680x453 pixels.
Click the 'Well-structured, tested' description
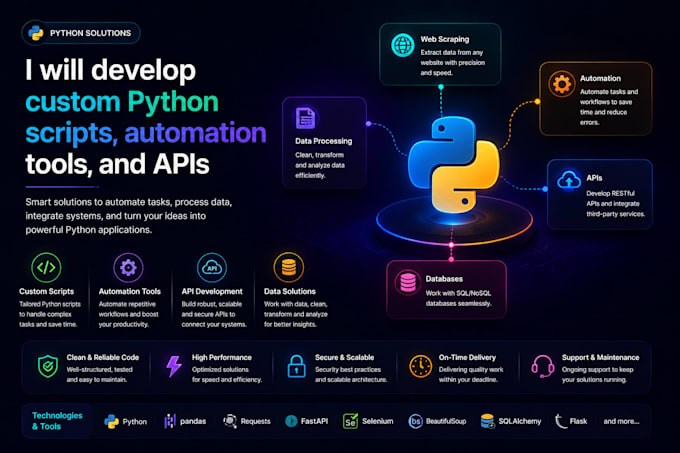click(99, 375)
